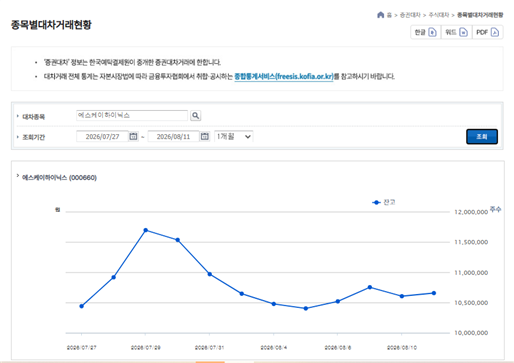Image resolution: width=514 pixels, height=363 pixels.
Task: Open the freesis.kofia.or.kr 종합통계서비스 link
Action: coord(284,77)
